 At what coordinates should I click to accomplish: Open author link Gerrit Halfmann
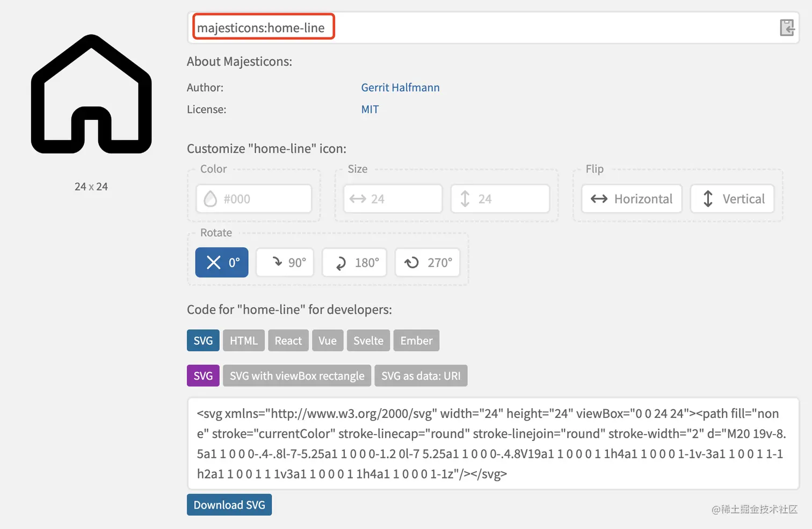coord(400,88)
